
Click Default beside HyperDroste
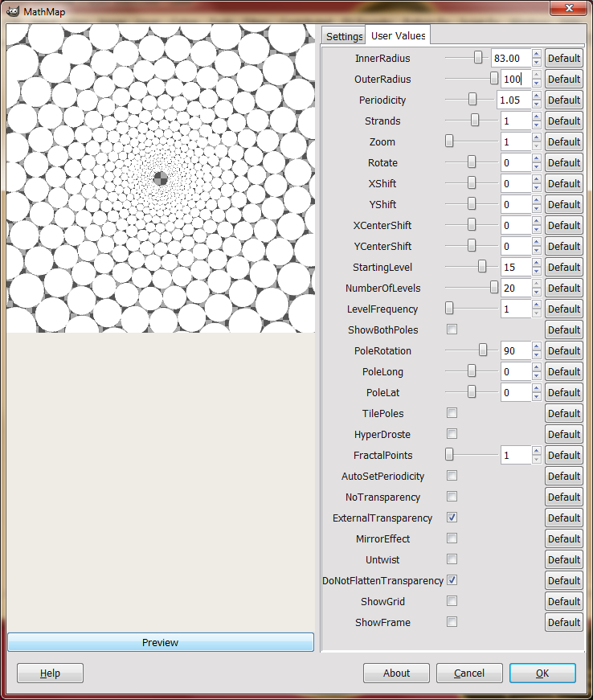coord(563,434)
